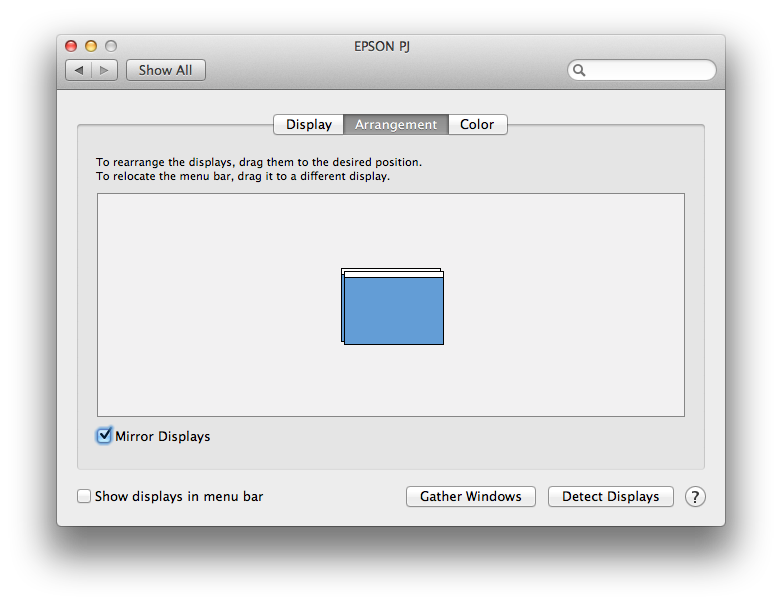Select the blue display rectangle
Image resolution: width=782 pixels, height=605 pixels.
coord(394,311)
